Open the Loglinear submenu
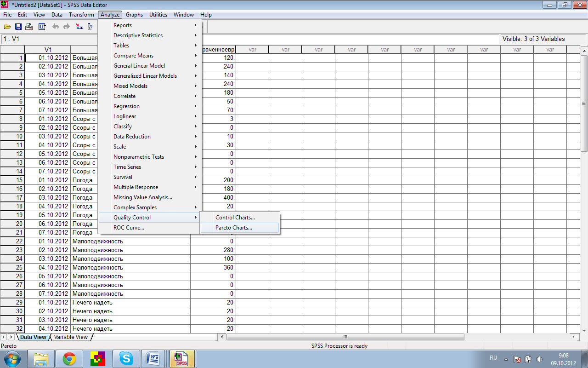The height and width of the screenshot is (368, 588). (149, 116)
